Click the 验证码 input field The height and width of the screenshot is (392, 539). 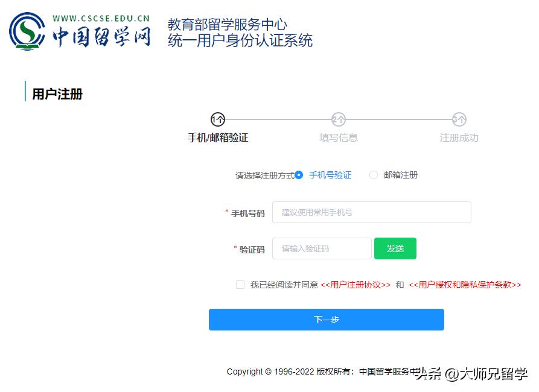(322, 248)
